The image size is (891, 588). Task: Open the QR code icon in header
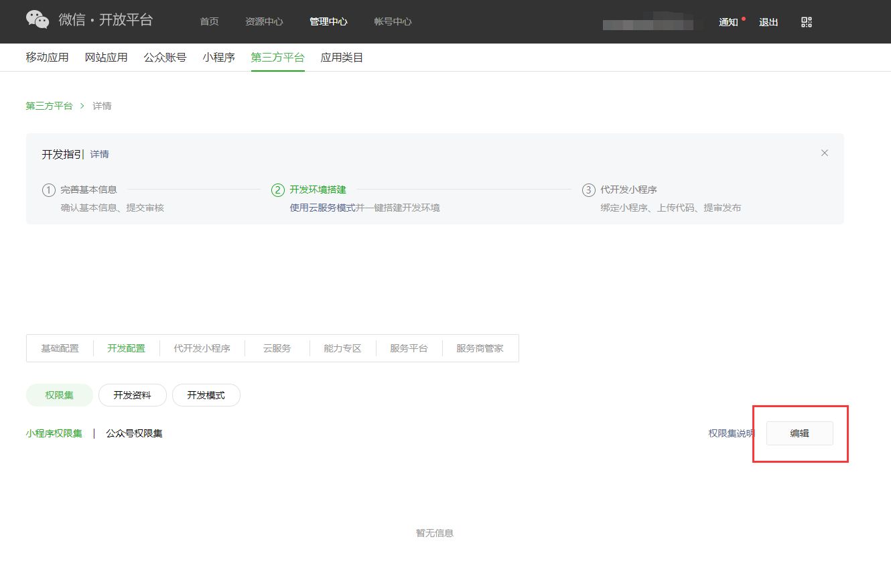coord(807,22)
